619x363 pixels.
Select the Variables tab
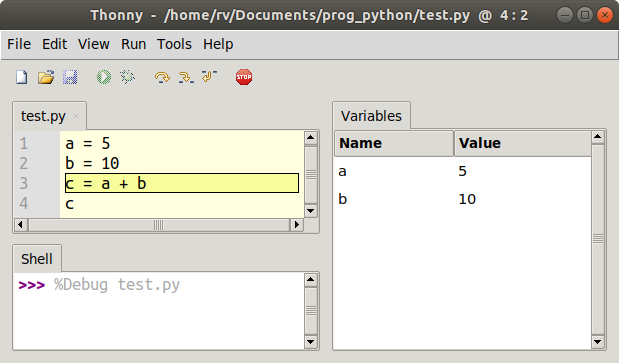371,116
